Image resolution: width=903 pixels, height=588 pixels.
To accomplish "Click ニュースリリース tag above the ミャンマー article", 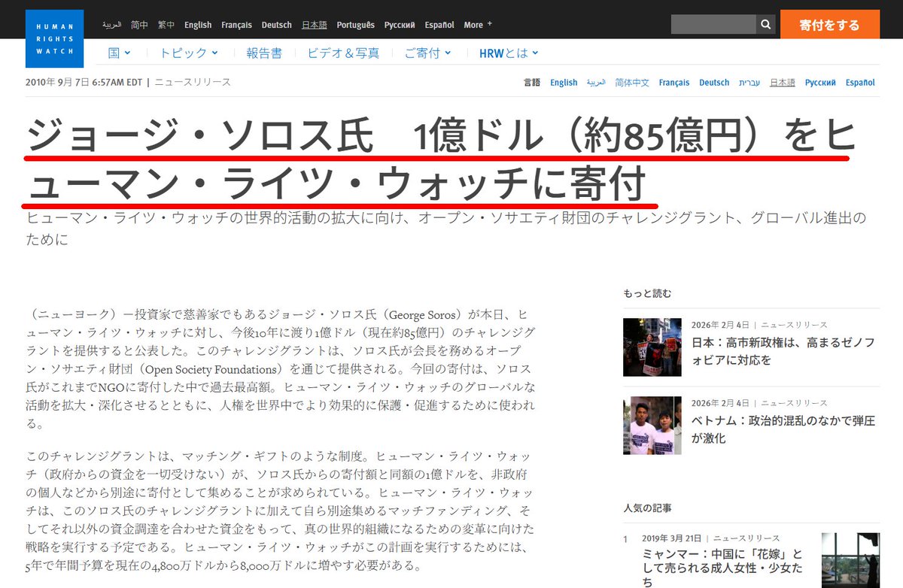I will pyautogui.click(x=746, y=538).
